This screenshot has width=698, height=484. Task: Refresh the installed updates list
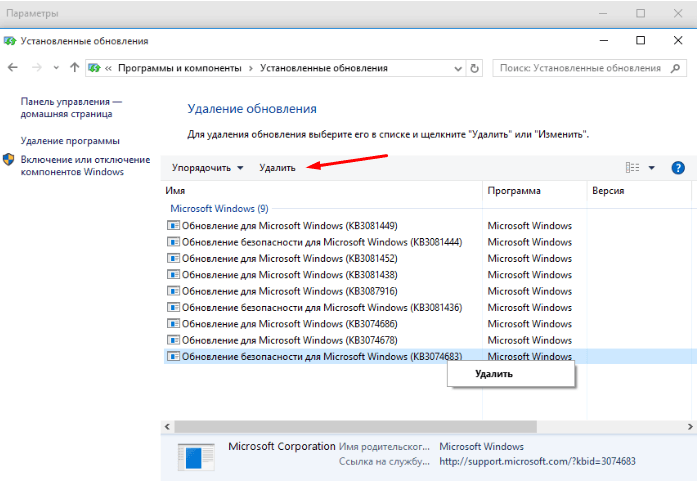(x=475, y=69)
